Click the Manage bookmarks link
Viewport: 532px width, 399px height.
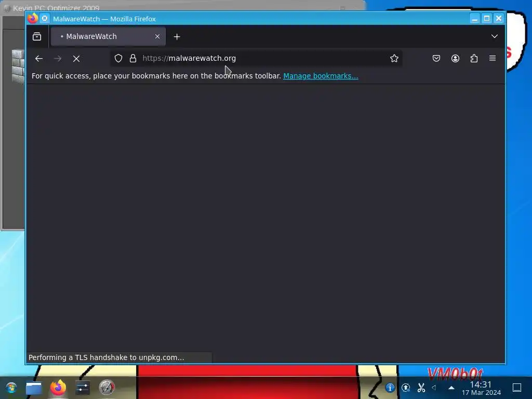click(321, 76)
